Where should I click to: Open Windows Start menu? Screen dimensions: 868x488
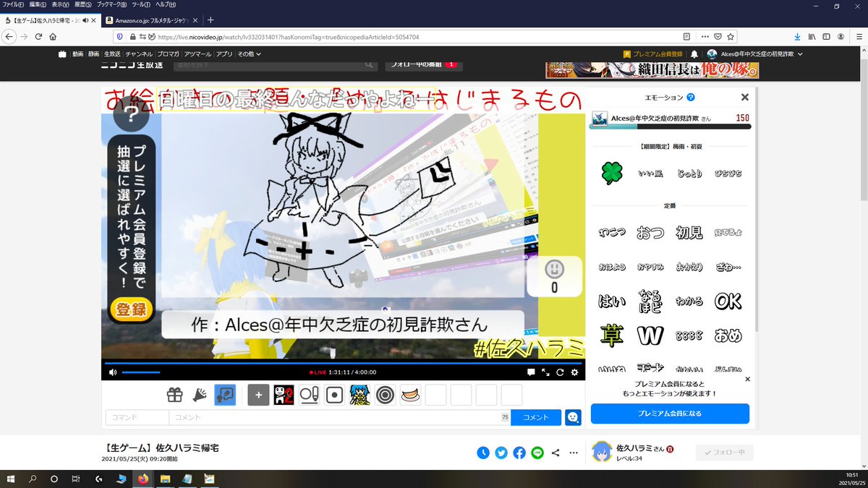(x=11, y=479)
